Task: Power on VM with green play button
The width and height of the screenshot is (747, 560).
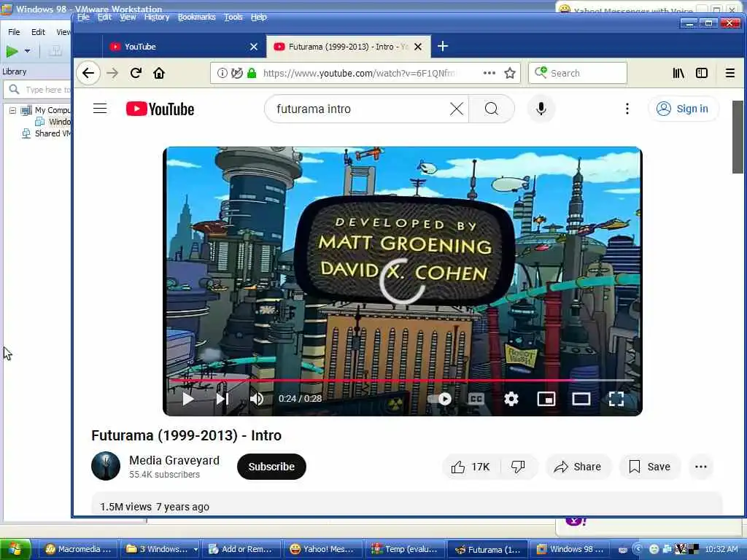Action: click(x=12, y=51)
